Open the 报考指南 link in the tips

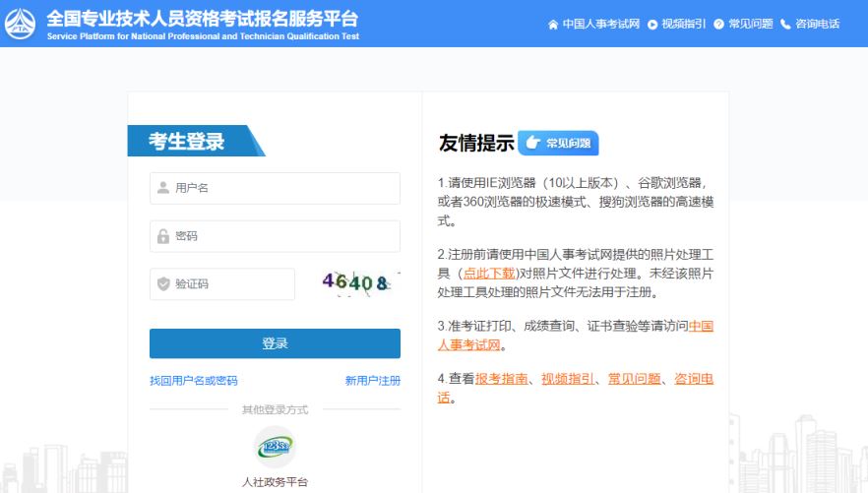tap(503, 378)
